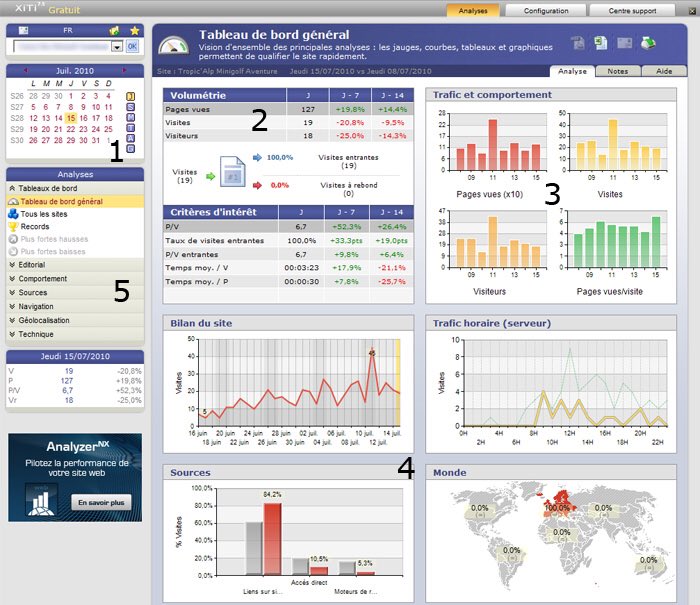The image size is (700, 605).
Task: Open the Records link
Action: tap(35, 226)
